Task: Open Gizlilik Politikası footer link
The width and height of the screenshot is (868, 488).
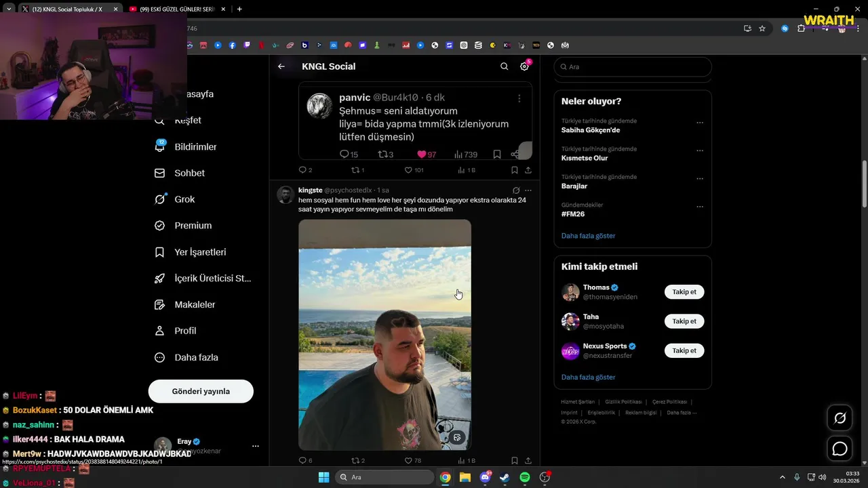Action: click(623, 402)
